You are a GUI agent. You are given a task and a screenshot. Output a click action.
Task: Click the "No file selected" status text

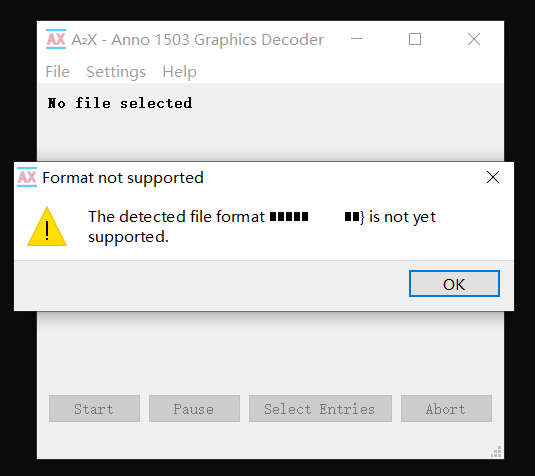click(x=120, y=103)
